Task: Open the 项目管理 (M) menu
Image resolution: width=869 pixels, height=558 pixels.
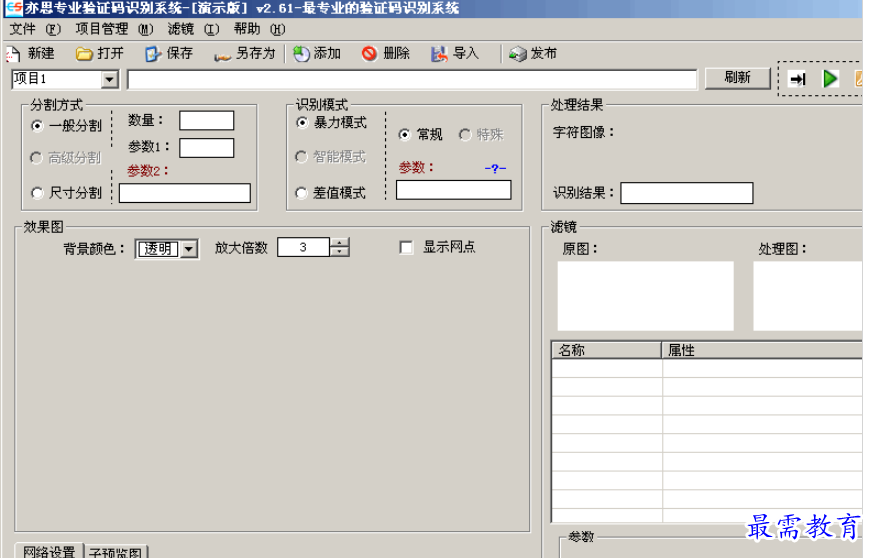Action: click(x=114, y=29)
